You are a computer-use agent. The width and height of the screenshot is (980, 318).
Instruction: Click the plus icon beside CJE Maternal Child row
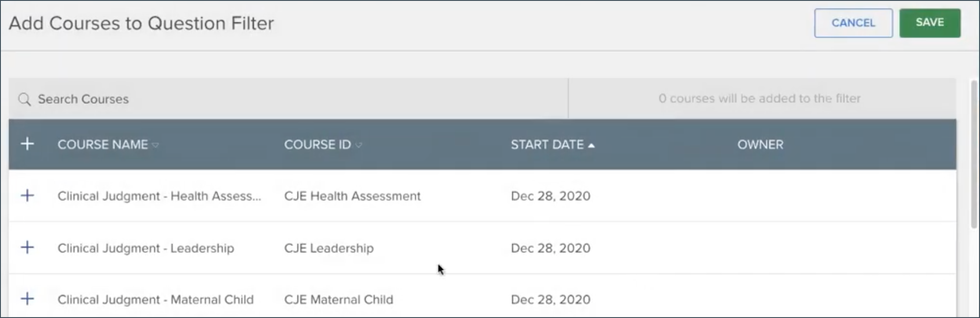pyautogui.click(x=27, y=299)
